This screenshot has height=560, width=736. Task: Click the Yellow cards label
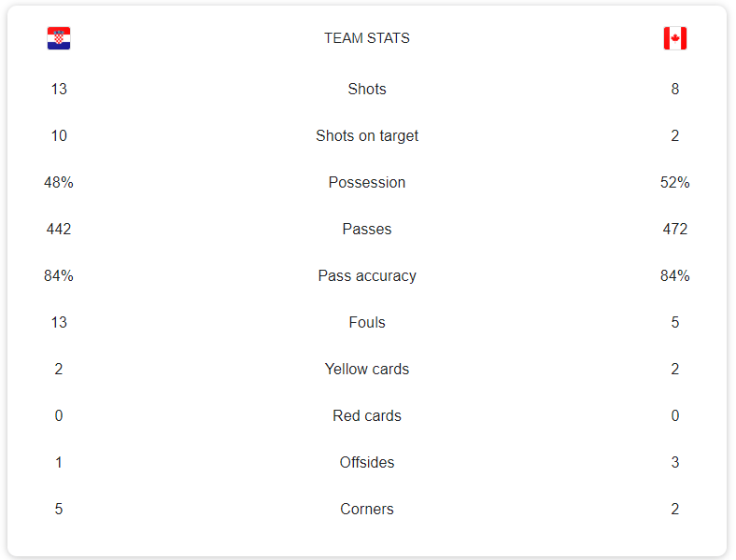point(367,369)
